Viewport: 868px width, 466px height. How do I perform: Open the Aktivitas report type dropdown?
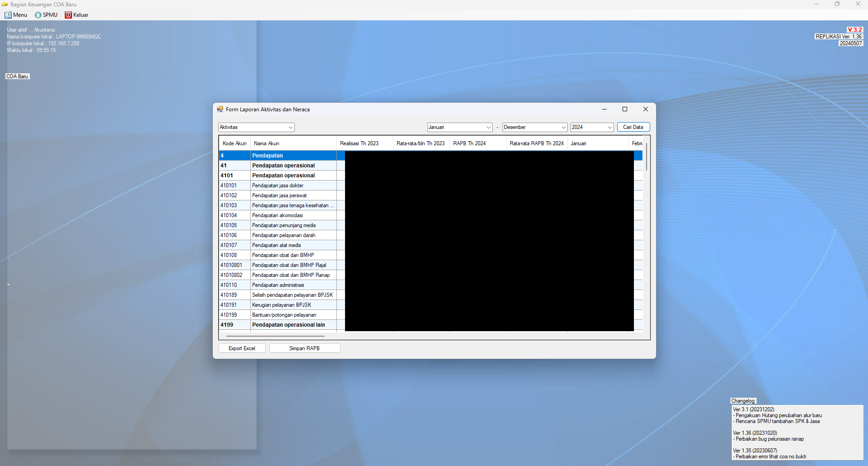[256, 127]
